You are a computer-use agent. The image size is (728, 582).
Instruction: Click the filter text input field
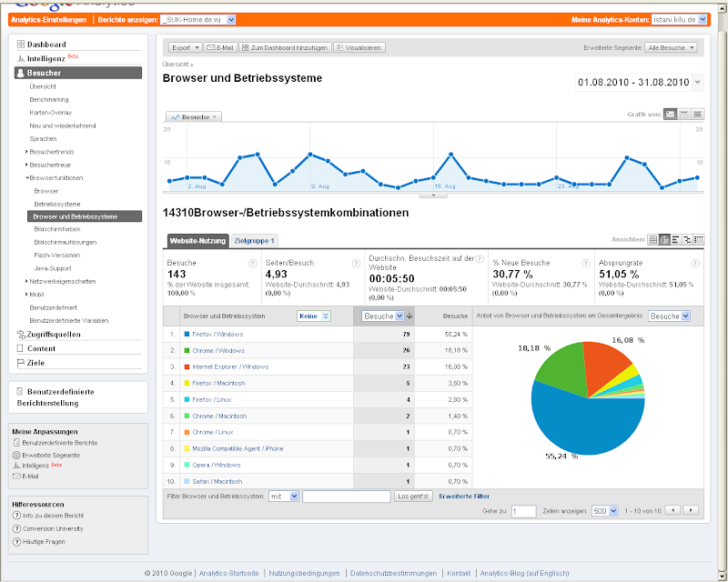[x=346, y=496]
